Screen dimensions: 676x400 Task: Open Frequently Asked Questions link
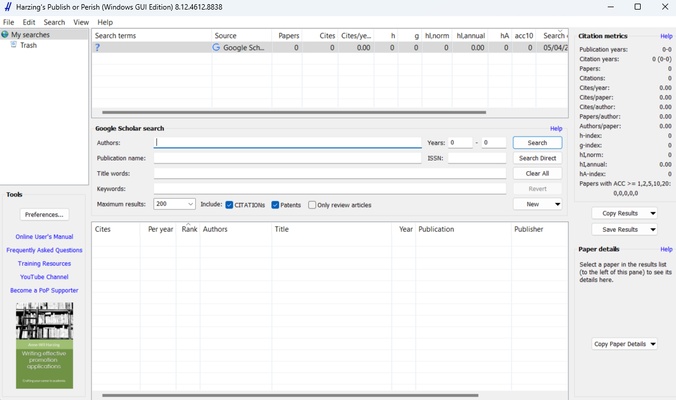pyautogui.click(x=44, y=250)
